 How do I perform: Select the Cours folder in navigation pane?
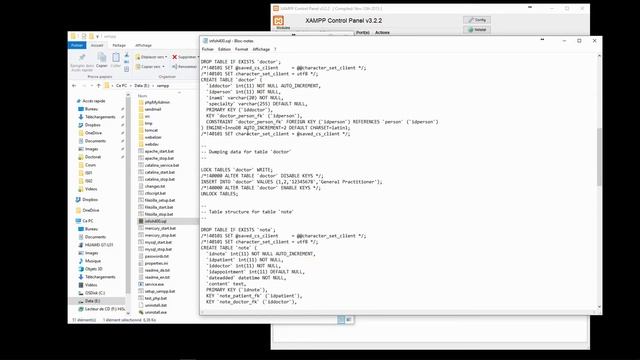[x=90, y=165]
